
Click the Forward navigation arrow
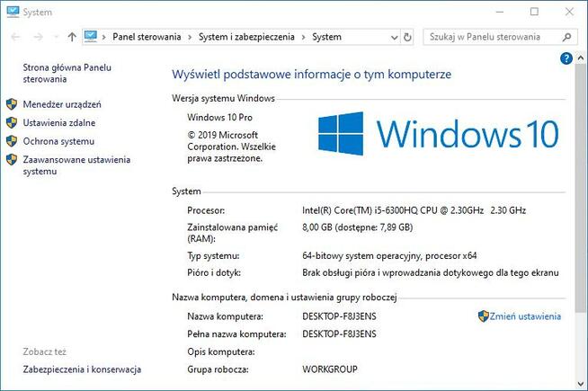[38, 37]
